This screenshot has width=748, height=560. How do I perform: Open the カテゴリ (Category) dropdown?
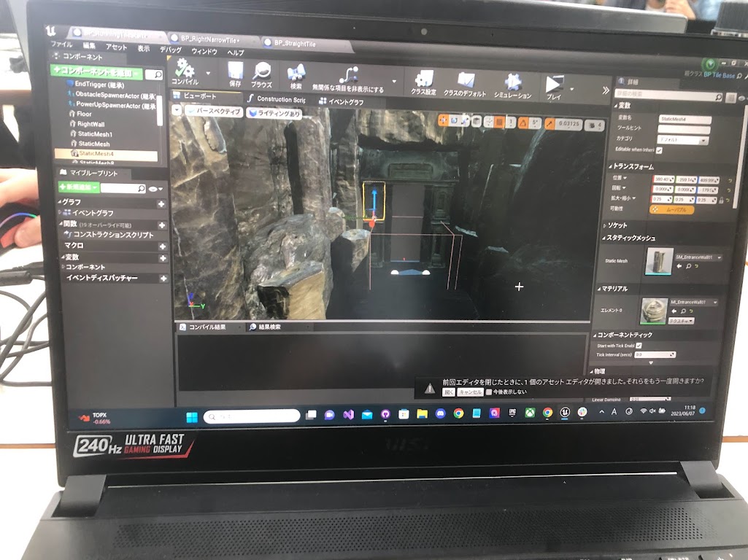[x=682, y=140]
